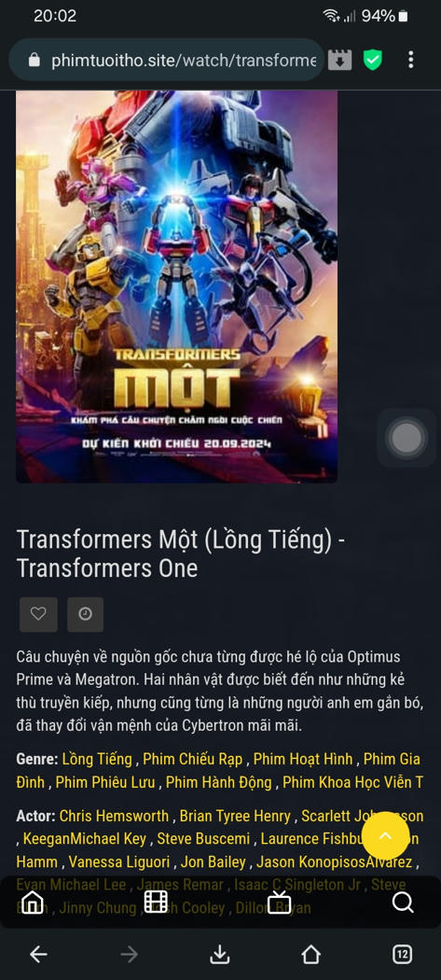
Task: Open the Phim Hoạt Hình genre link
Action: (x=303, y=760)
